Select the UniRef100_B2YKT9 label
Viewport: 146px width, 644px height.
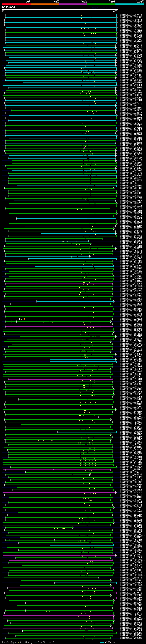[131, 63]
